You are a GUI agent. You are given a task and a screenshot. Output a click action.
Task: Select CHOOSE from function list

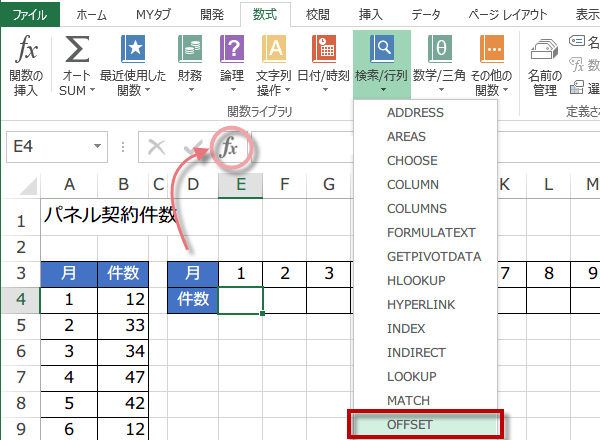coord(425,161)
